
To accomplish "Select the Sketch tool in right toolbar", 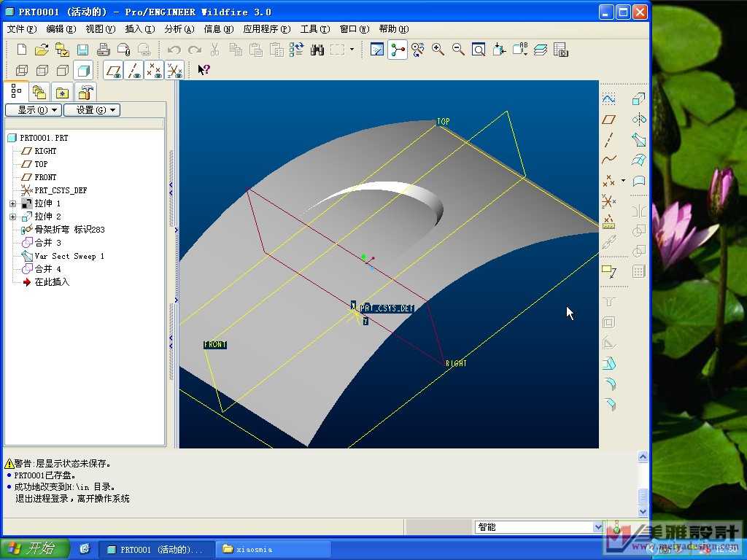I will coord(609,98).
